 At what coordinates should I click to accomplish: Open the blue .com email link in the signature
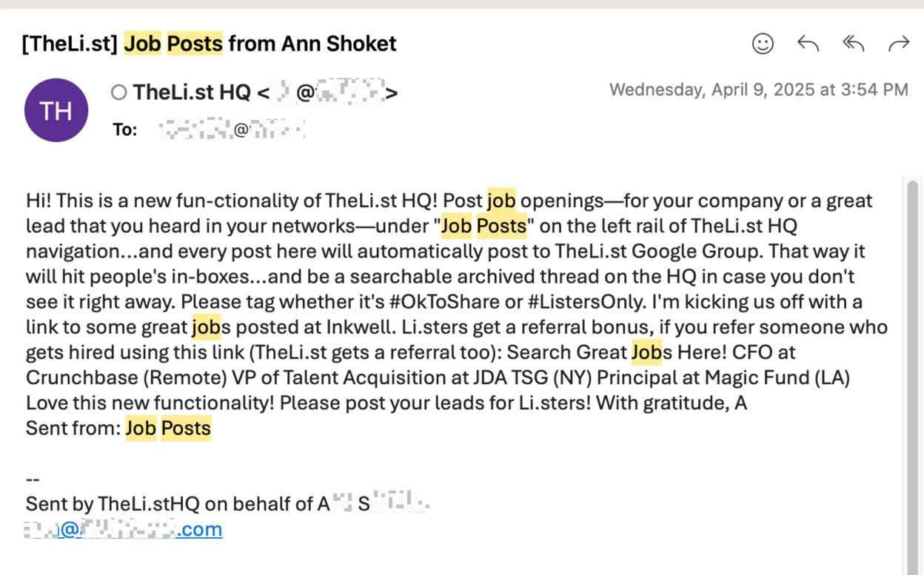click(x=124, y=529)
